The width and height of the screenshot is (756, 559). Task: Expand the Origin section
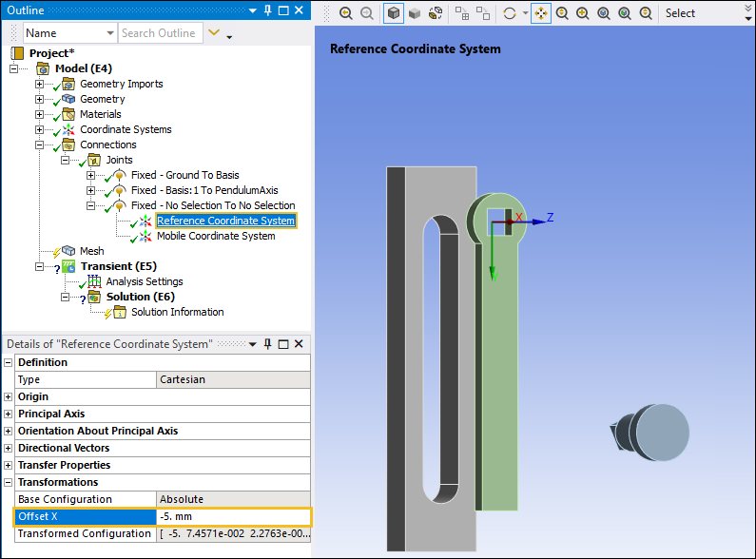9,396
